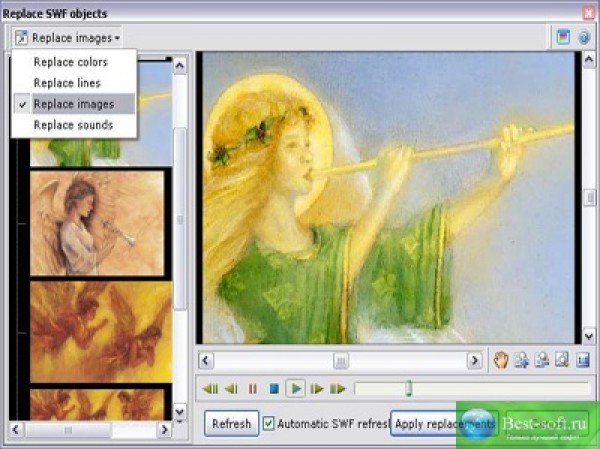The width and height of the screenshot is (600, 449).
Task: Click preview vertical scrollbar thumb
Action: 590,198
